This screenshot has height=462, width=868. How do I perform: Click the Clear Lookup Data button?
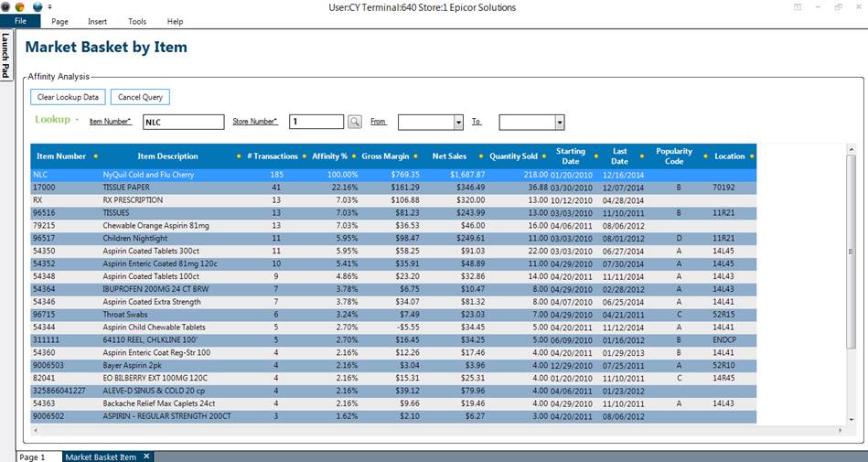point(69,97)
